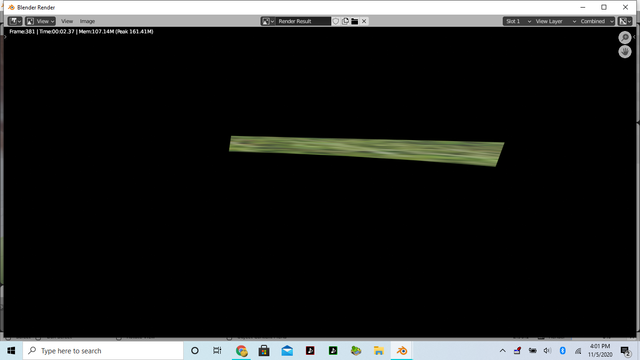
Task: Click the Frame:381 render info text
Action: pyautogui.click(x=81, y=31)
